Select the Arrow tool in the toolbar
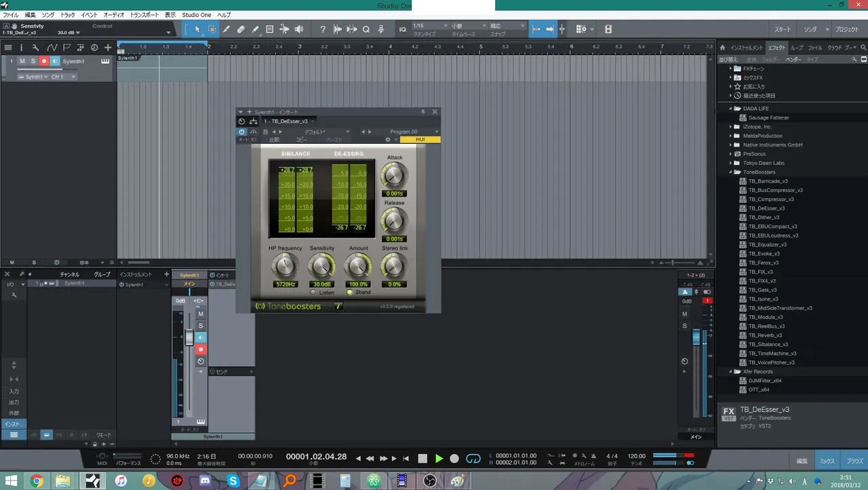 point(197,29)
